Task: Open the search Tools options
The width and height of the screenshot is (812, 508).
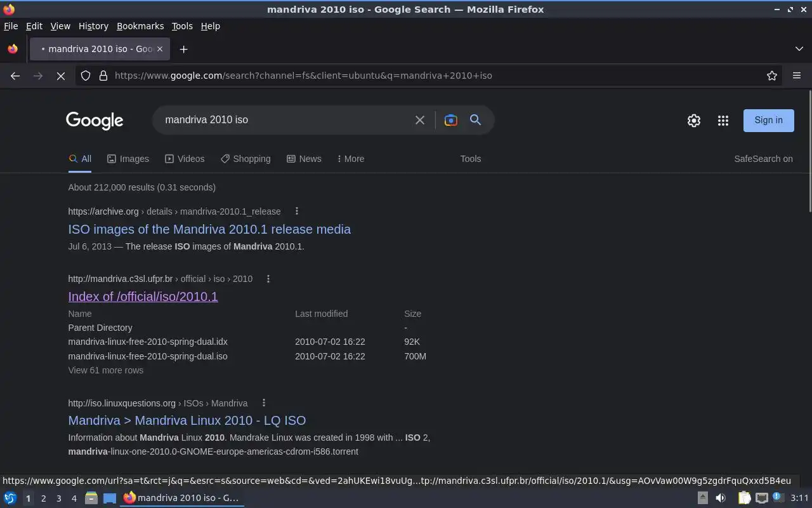Action: pyautogui.click(x=471, y=159)
